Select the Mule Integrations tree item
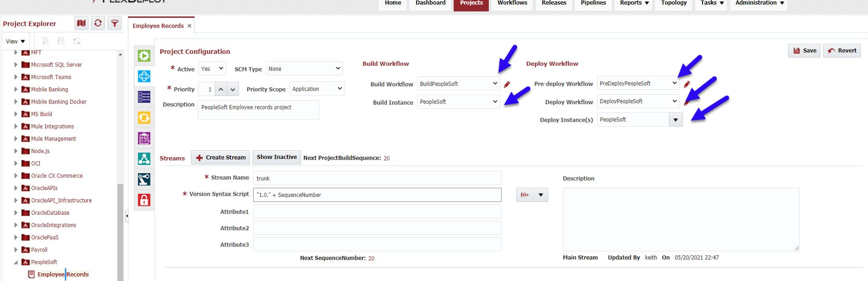Viewport: 868px width, 281px height. pos(53,126)
